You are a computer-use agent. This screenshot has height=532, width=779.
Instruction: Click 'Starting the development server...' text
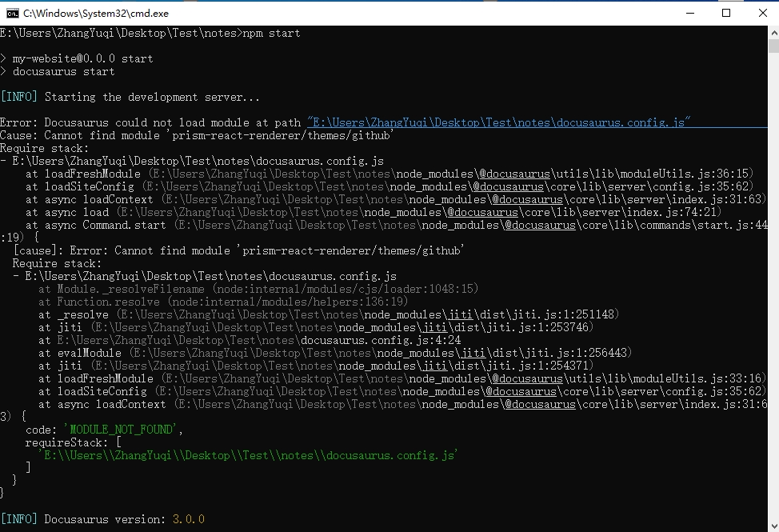point(152,97)
